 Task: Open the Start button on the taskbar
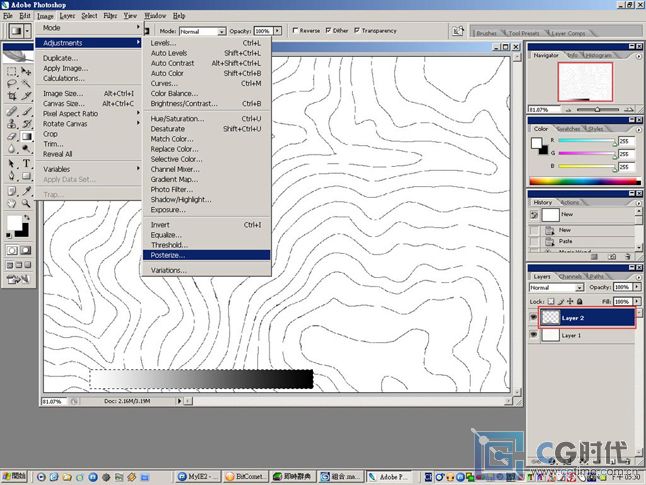pyautogui.click(x=14, y=477)
